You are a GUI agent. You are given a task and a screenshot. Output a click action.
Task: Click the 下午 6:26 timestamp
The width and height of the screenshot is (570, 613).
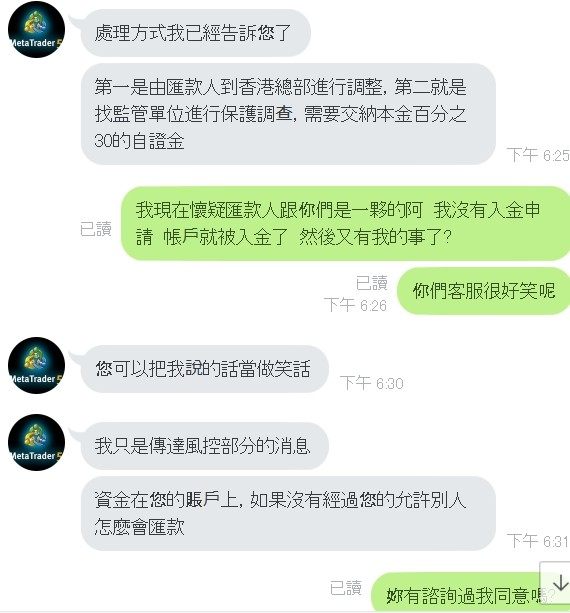[x=355, y=305]
